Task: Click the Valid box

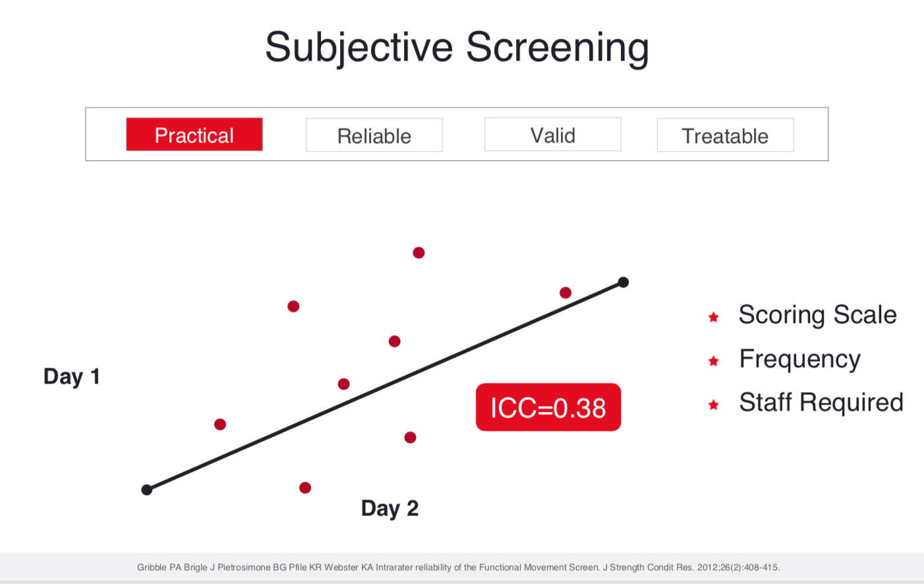Action: click(553, 134)
